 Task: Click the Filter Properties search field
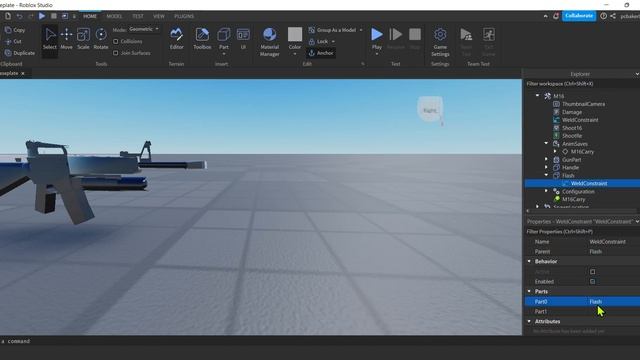582,231
